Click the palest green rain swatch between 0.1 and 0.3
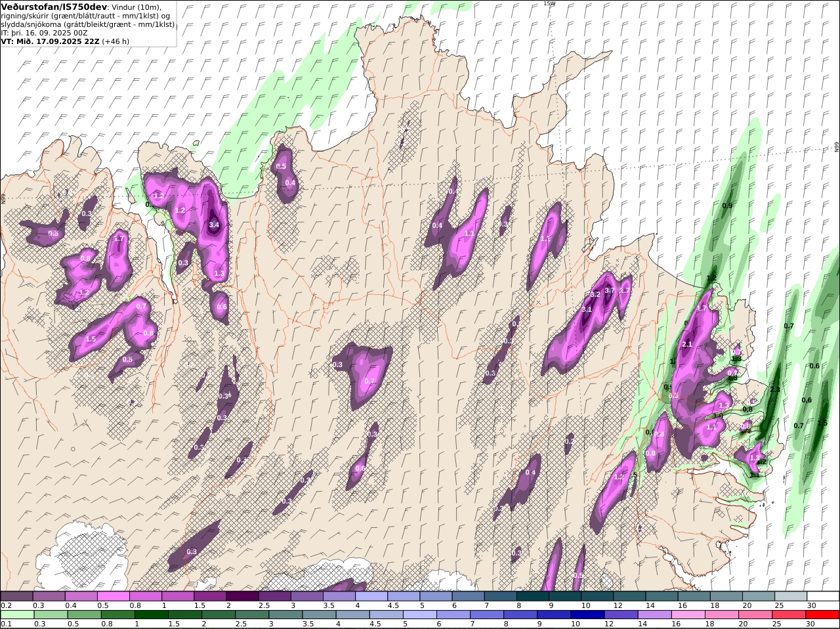This screenshot has height=629, width=840. point(18,615)
